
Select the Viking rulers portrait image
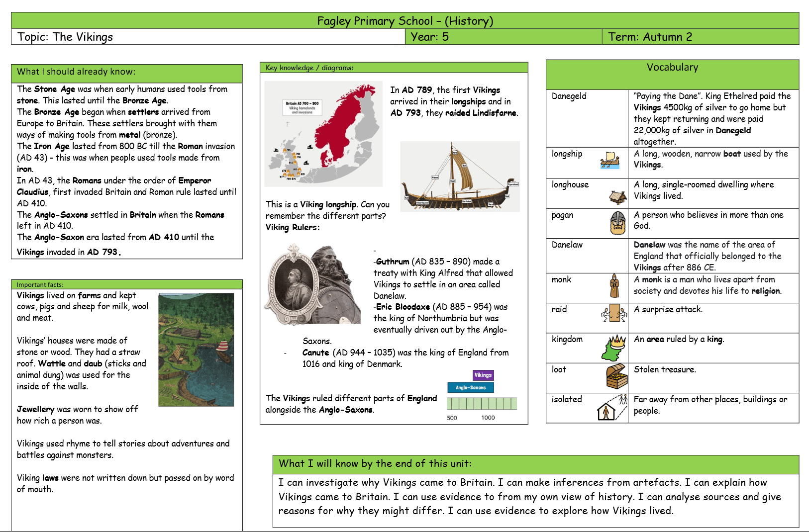312,283
